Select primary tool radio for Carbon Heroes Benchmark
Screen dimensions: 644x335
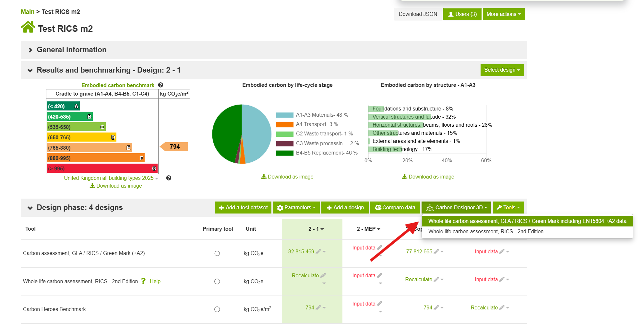coord(217,309)
